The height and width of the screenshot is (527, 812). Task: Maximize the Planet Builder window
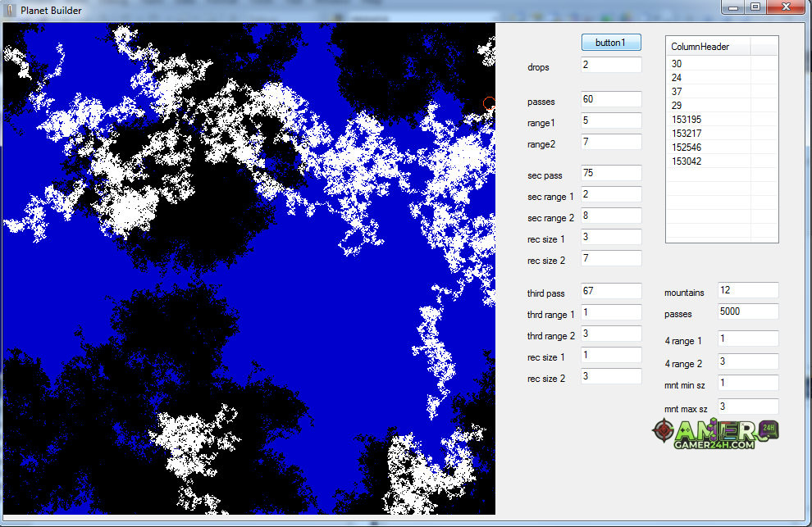[x=755, y=7]
